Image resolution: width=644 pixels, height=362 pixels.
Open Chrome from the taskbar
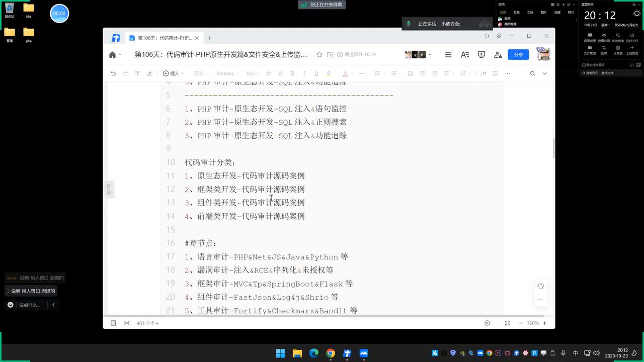click(331, 353)
